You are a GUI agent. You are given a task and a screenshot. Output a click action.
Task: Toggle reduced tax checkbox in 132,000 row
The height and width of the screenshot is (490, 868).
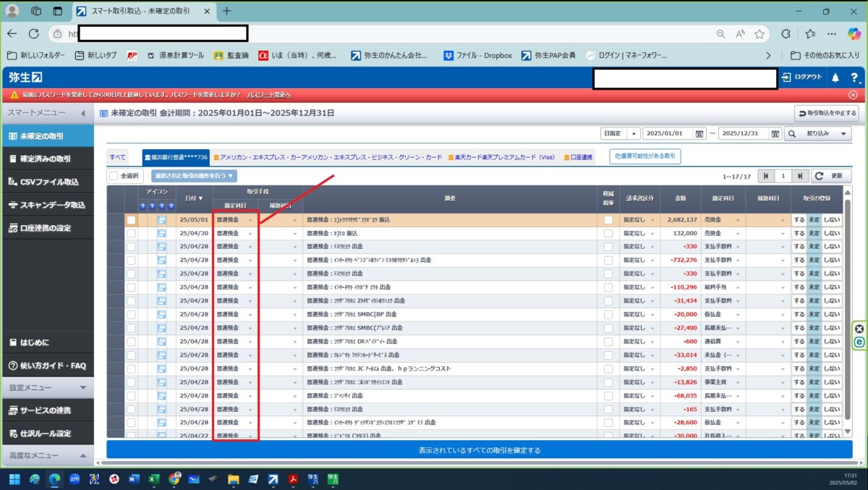[x=608, y=233]
